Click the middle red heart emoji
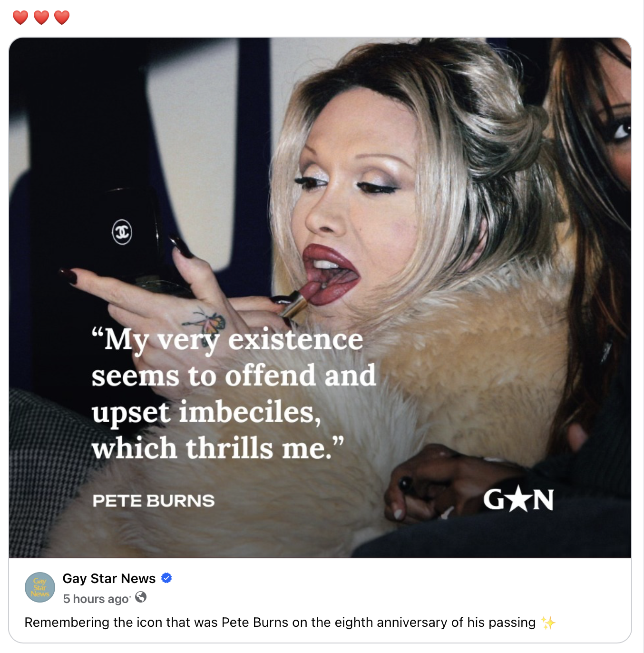 41,18
